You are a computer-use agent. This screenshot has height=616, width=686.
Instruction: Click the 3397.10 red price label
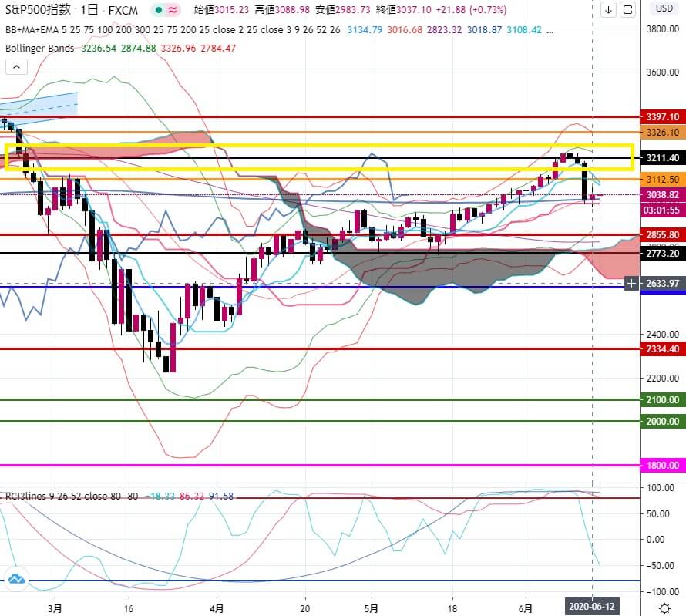[663, 117]
